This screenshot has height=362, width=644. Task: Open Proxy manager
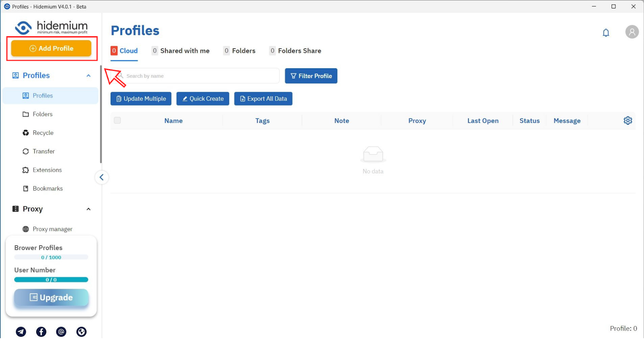50,229
